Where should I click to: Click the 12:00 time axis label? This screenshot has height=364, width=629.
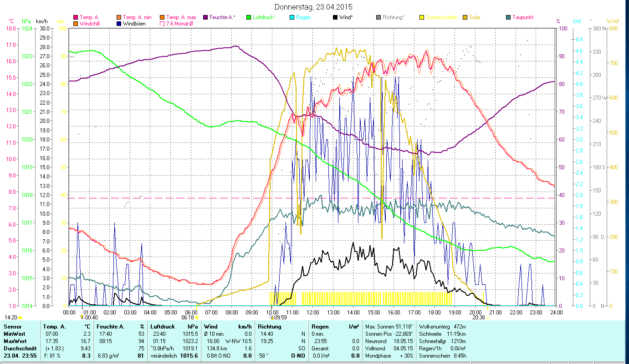pos(312,312)
